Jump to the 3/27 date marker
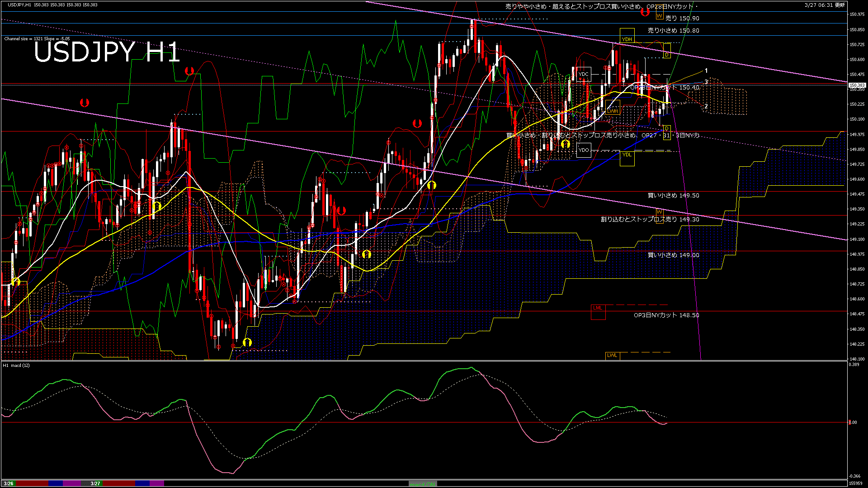 95,483
